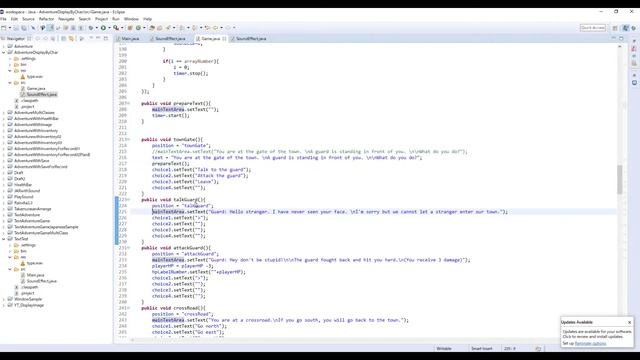The width and height of the screenshot is (640, 360).
Task: Open the Reminder options link
Action: tap(590, 343)
